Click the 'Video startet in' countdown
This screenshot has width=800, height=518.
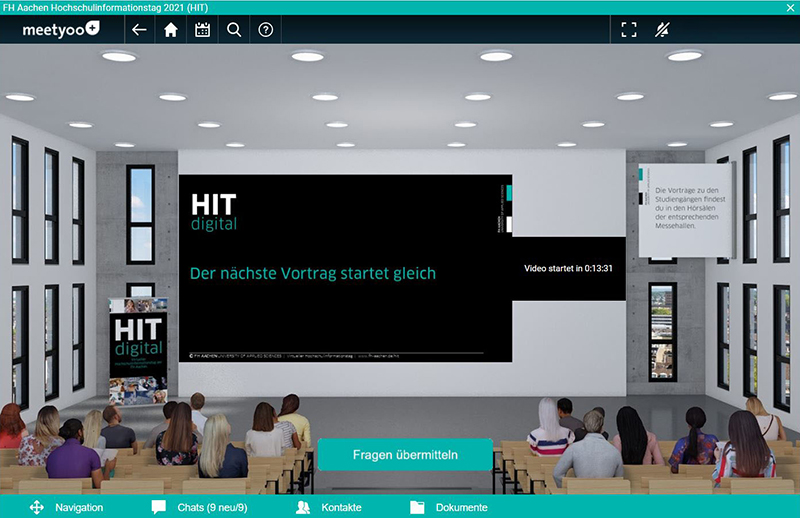coord(568,268)
